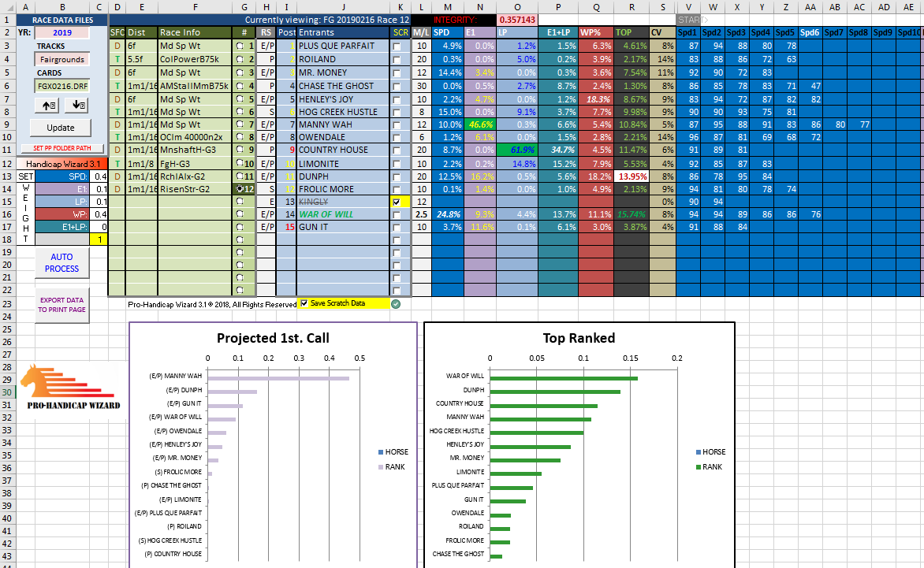The width and height of the screenshot is (924, 568).
Task: Select the column M header
Action: click(448, 7)
